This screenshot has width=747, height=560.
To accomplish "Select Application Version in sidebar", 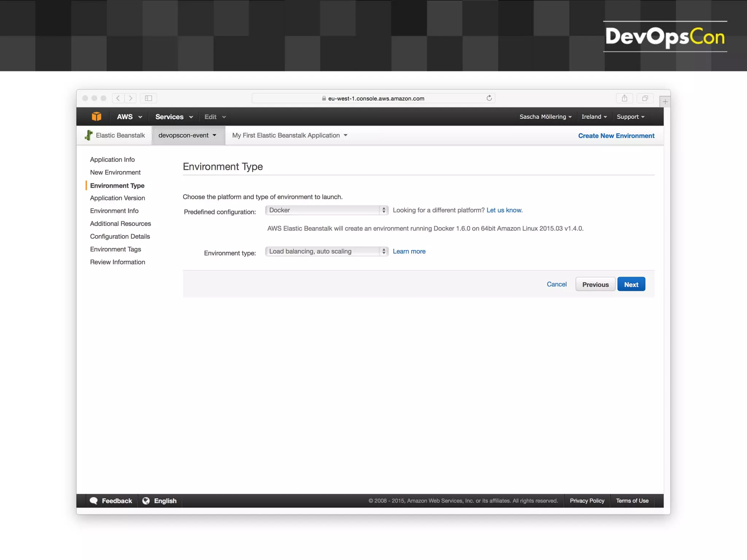I will [117, 198].
